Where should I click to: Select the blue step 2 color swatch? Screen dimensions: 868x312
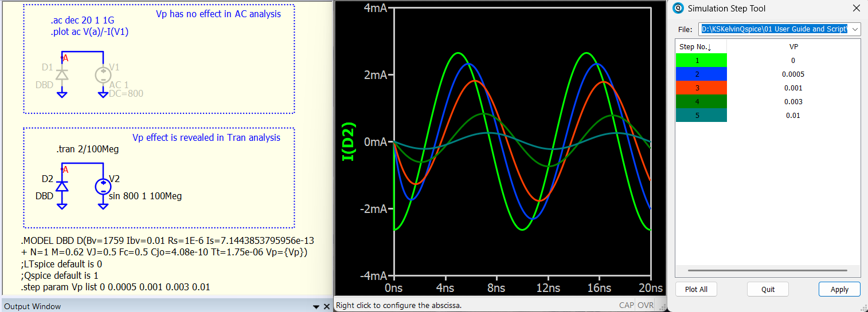pyautogui.click(x=701, y=74)
